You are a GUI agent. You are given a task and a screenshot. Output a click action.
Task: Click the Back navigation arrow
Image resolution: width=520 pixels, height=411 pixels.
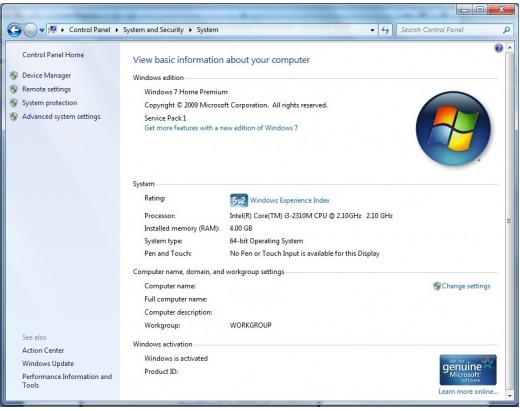pyautogui.click(x=14, y=30)
